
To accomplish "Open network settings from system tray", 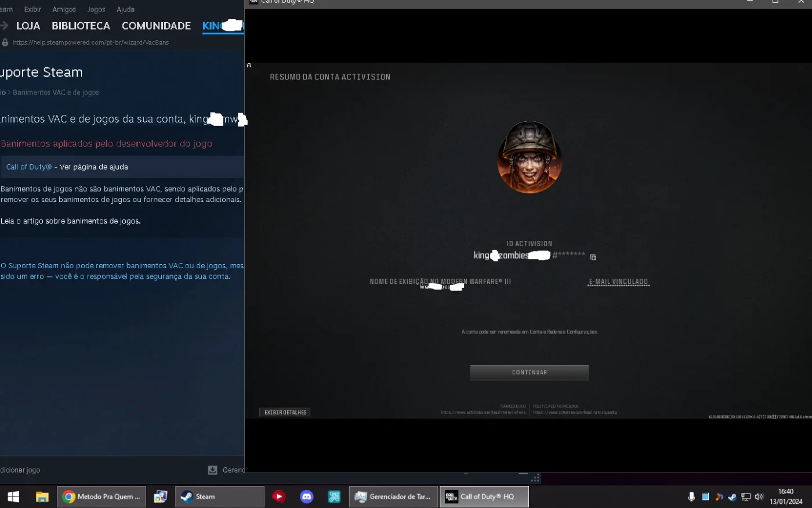I will tap(746, 496).
